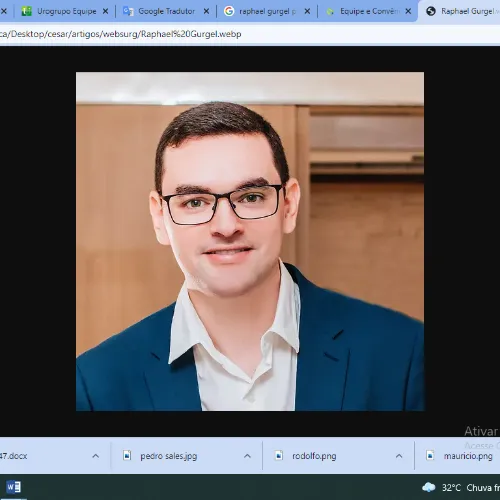
Task: Click the mauricio.png file icon
Action: coord(430,455)
